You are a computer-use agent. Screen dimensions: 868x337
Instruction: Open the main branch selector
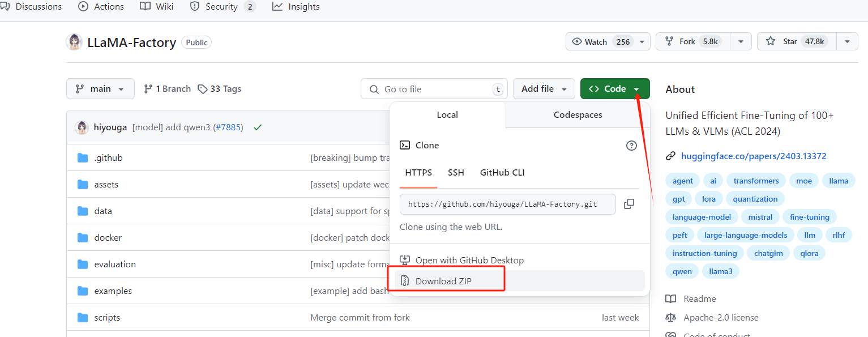tap(100, 89)
